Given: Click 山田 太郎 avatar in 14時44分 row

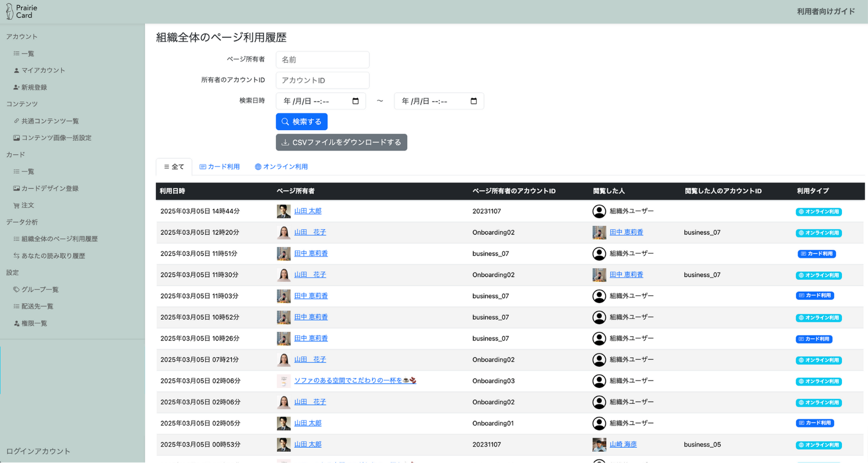Looking at the screenshot, I should click(x=284, y=211).
